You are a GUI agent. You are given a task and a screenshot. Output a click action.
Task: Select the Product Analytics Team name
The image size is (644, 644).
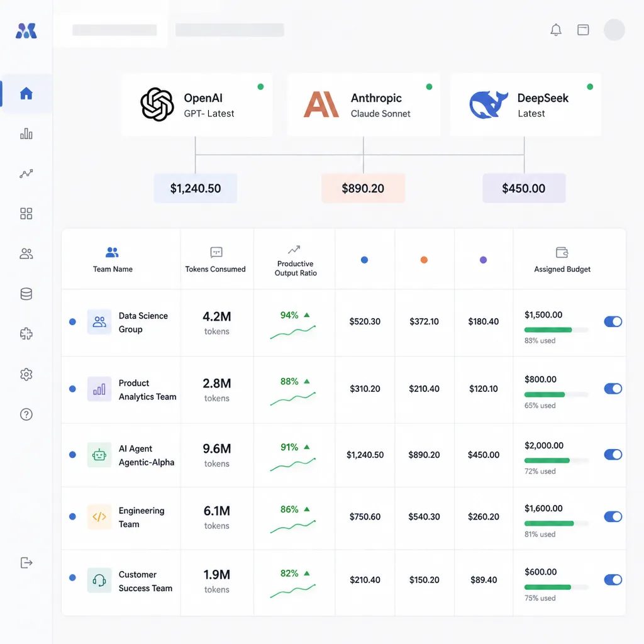(147, 390)
